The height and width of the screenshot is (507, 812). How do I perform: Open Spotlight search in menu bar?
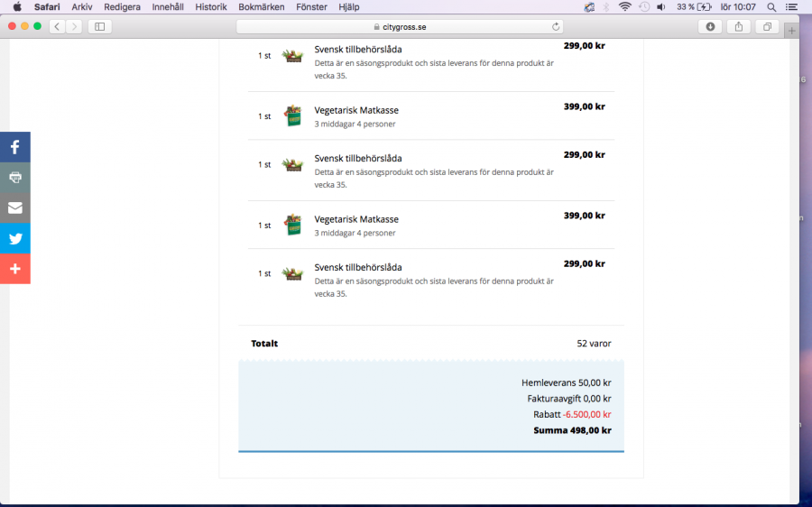tap(770, 6)
